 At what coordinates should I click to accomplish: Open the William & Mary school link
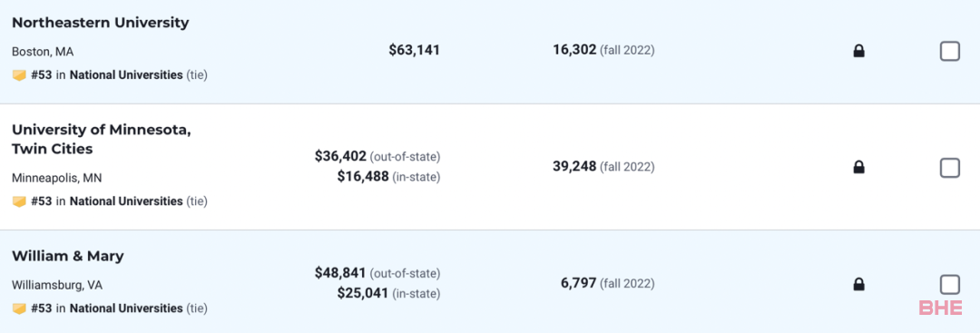click(x=68, y=256)
